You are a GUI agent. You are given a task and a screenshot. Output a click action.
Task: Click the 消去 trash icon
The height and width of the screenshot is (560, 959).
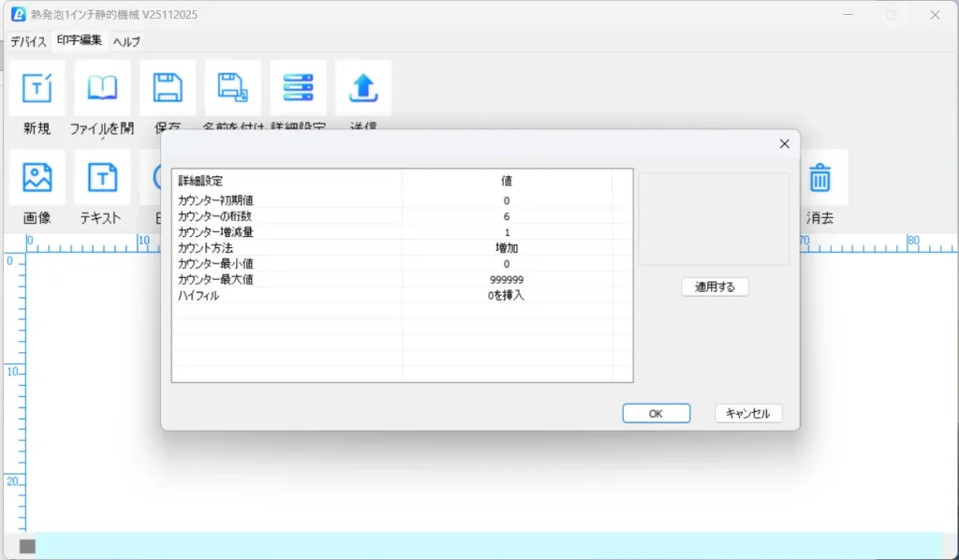(x=819, y=178)
